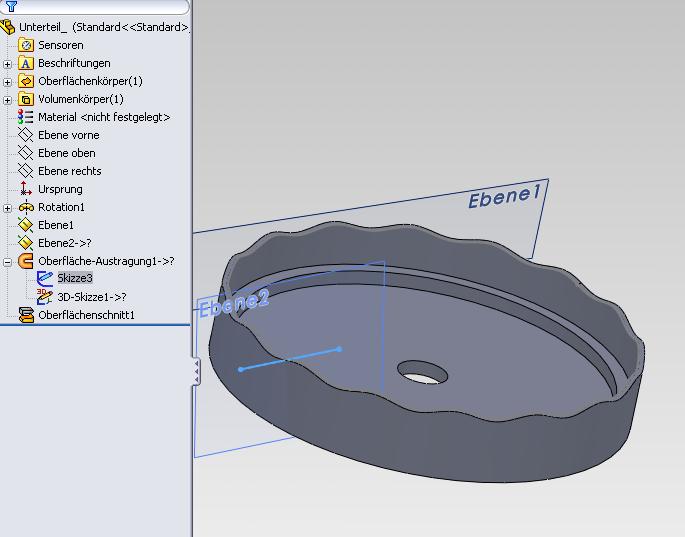Click the Rotation1 revolve feature icon
The height and width of the screenshot is (537, 685).
click(x=26, y=207)
